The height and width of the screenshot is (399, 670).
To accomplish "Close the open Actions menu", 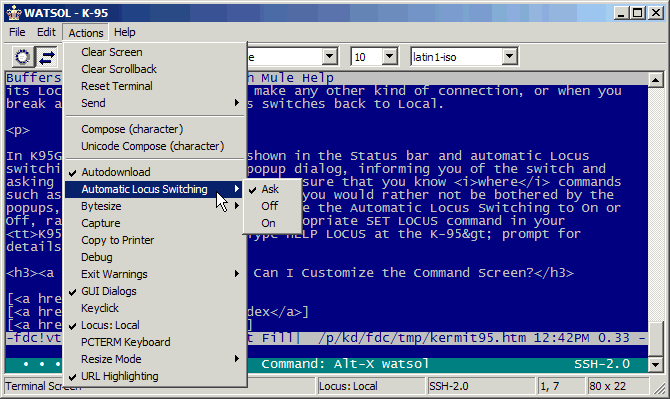I will (x=85, y=33).
